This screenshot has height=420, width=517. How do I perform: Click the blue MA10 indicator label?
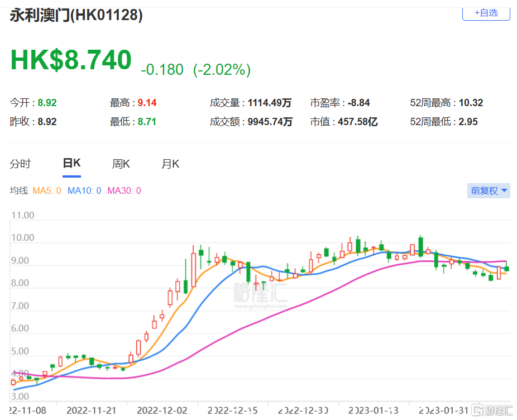(x=84, y=190)
